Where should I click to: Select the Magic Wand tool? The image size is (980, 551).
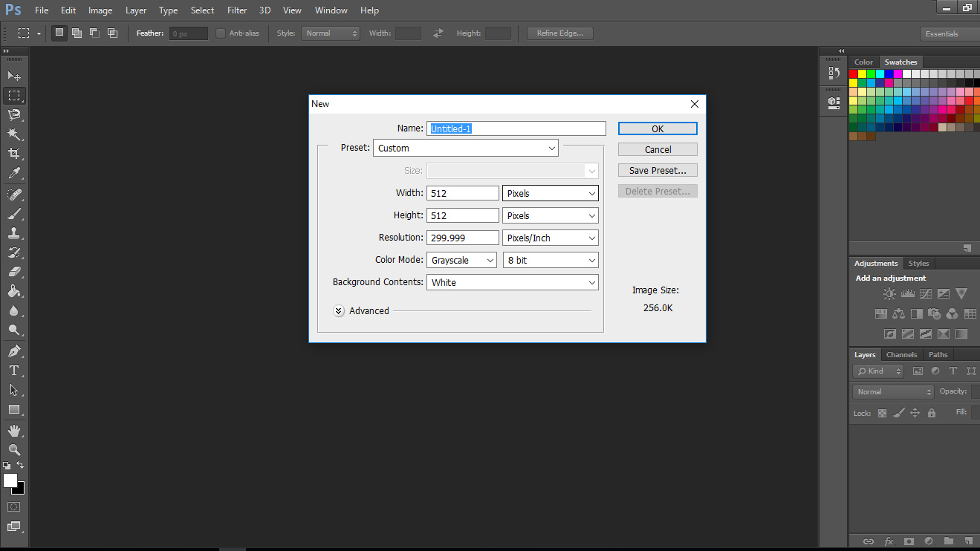coord(14,134)
